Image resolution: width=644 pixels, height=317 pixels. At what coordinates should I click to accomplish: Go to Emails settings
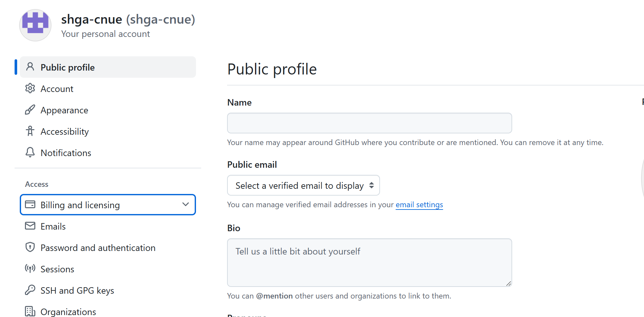tap(108, 226)
